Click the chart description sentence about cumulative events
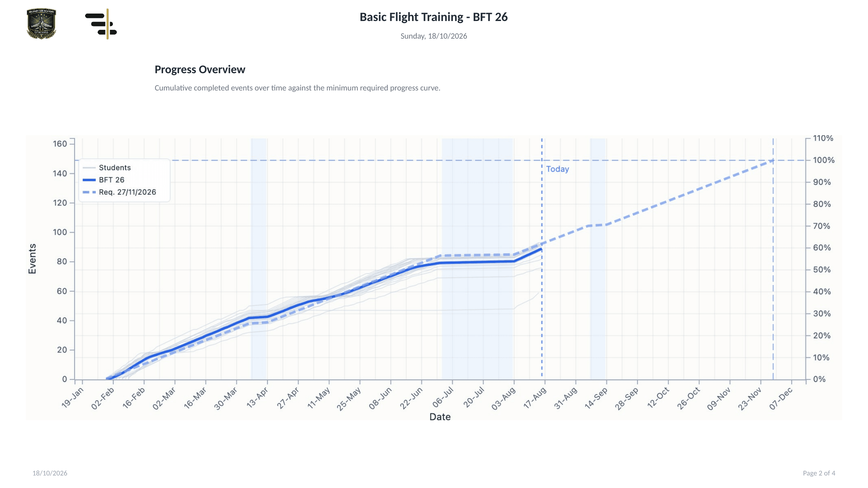This screenshot has width=868, height=488. (297, 88)
